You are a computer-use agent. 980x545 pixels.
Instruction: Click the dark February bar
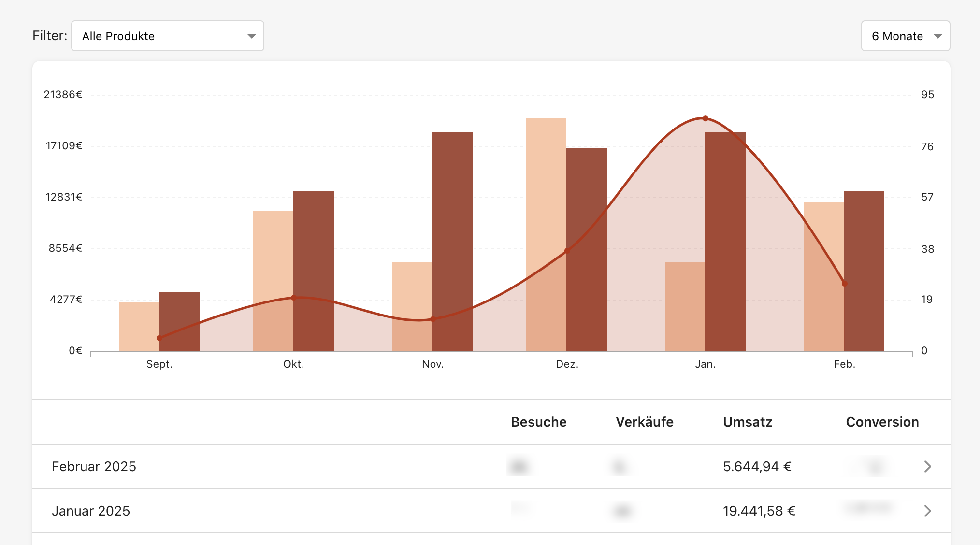pos(864,271)
